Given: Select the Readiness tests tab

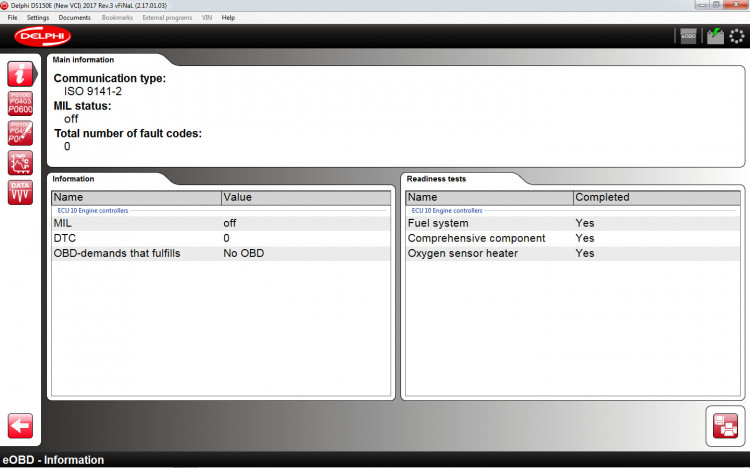Looking at the screenshot, I should coord(436,179).
